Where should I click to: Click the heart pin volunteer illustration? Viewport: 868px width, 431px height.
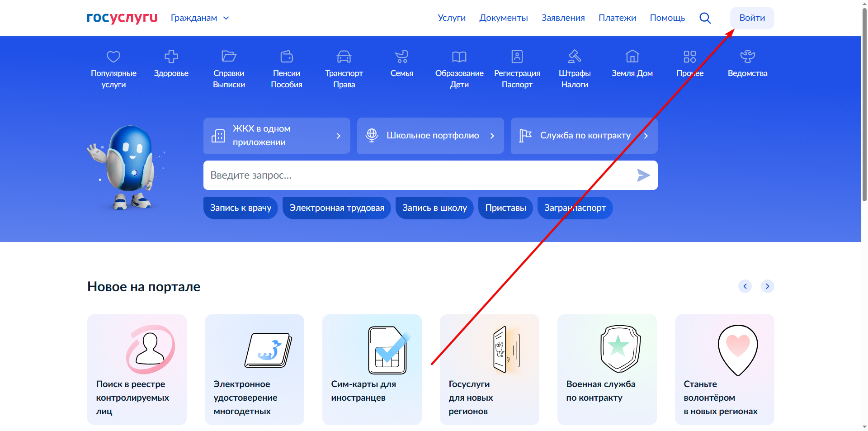(738, 350)
